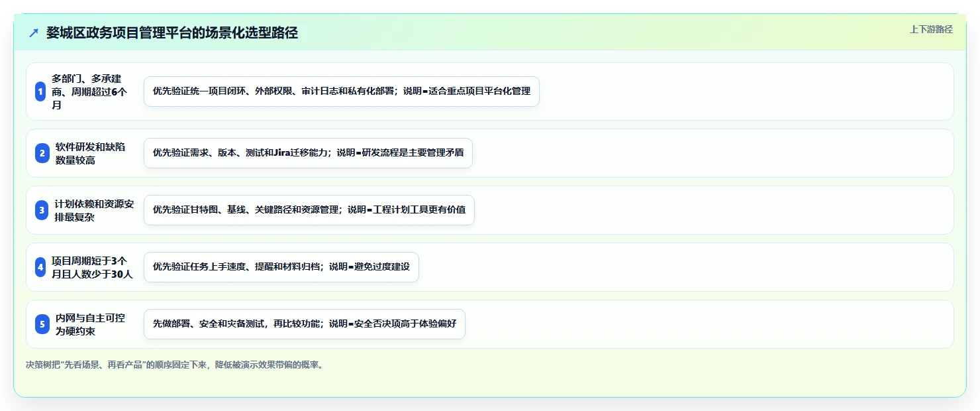Click the box 优先验证统一项目闭环、外部权限
This screenshot has height=411, width=980.
[x=342, y=91]
